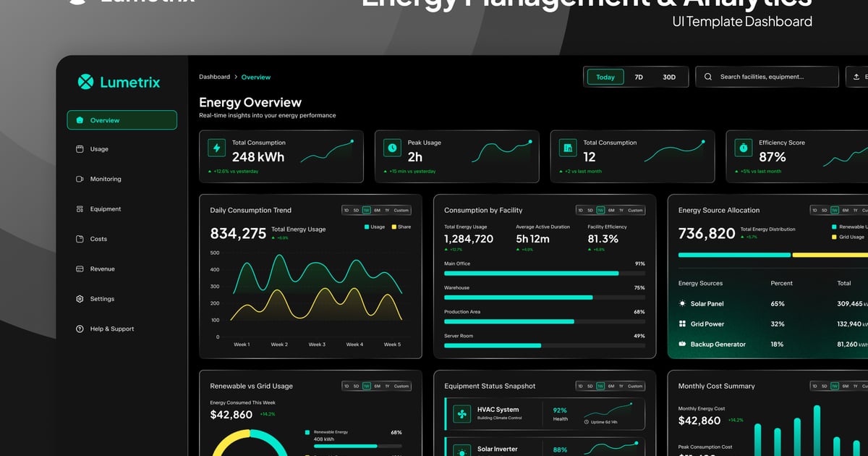Open Custom range in Consumption by Facility
The height and width of the screenshot is (456, 868).
coord(635,211)
